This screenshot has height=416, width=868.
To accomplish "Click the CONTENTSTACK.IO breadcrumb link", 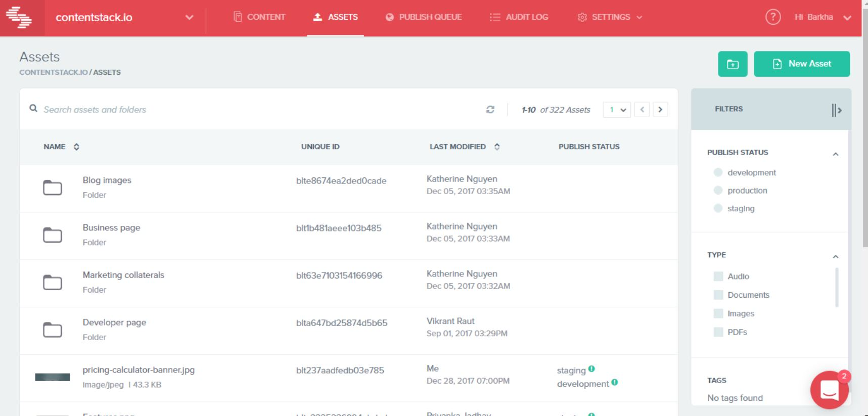I will pos(54,72).
